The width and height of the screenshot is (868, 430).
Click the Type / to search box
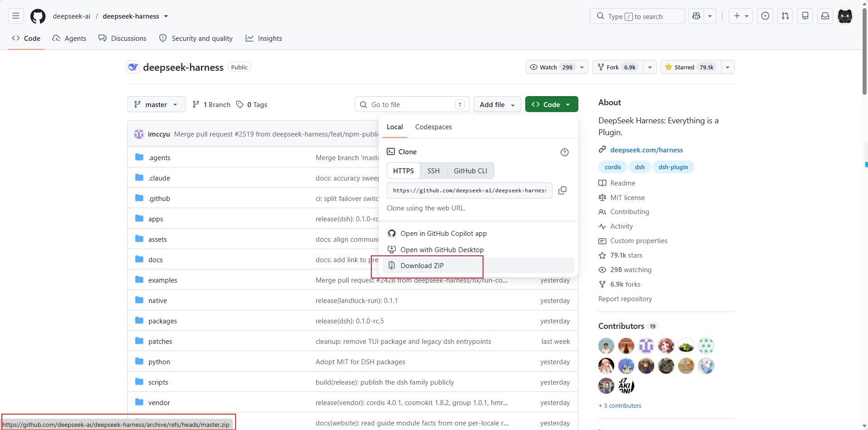(x=637, y=16)
